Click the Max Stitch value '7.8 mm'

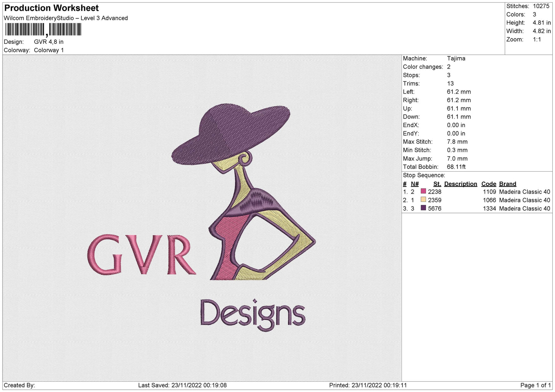(457, 142)
